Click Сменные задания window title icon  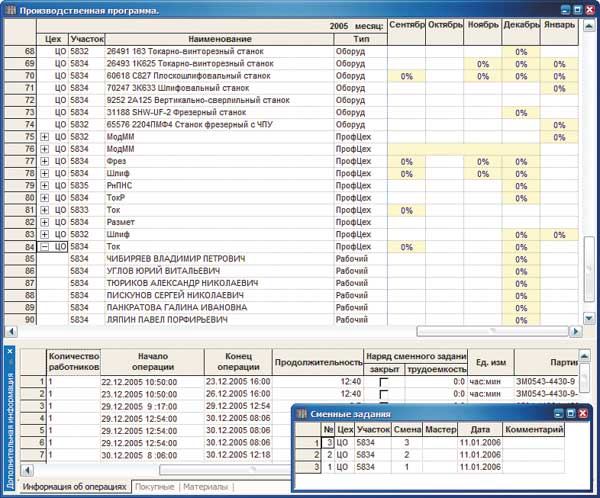pos(302,414)
